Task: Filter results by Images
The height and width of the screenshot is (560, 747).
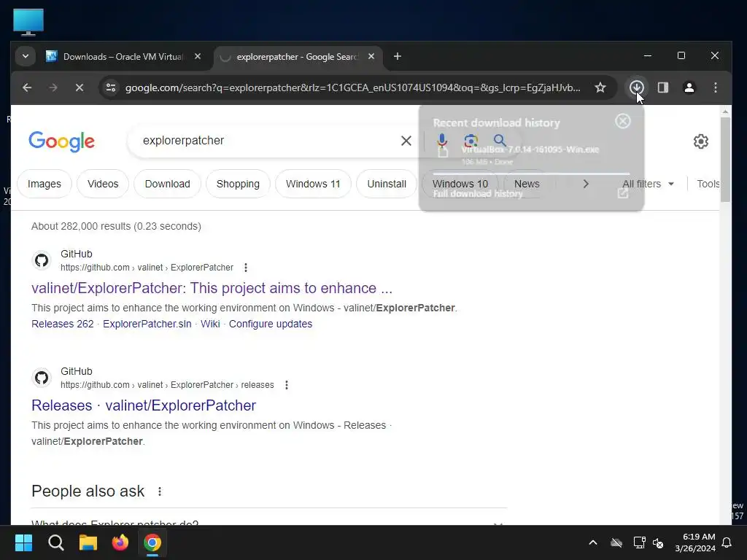Action: [x=44, y=184]
